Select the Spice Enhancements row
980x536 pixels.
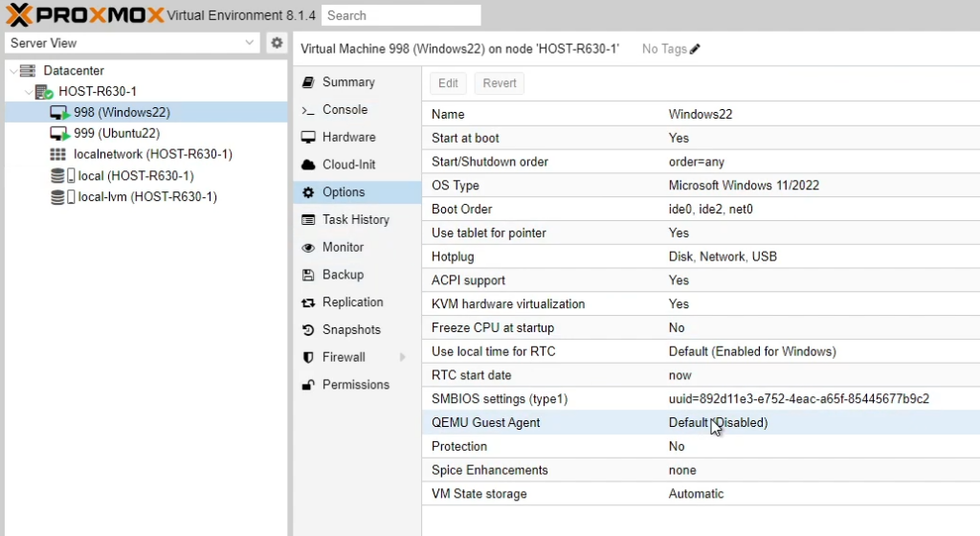pos(702,470)
